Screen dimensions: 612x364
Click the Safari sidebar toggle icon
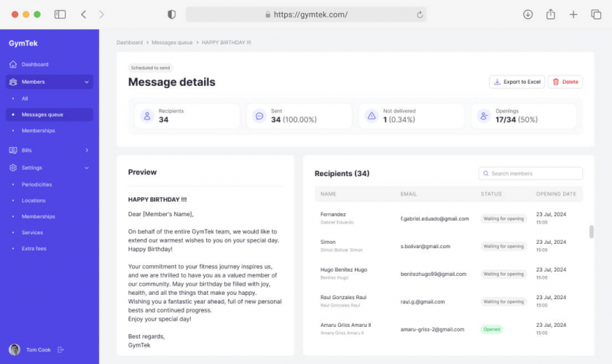[60, 15]
